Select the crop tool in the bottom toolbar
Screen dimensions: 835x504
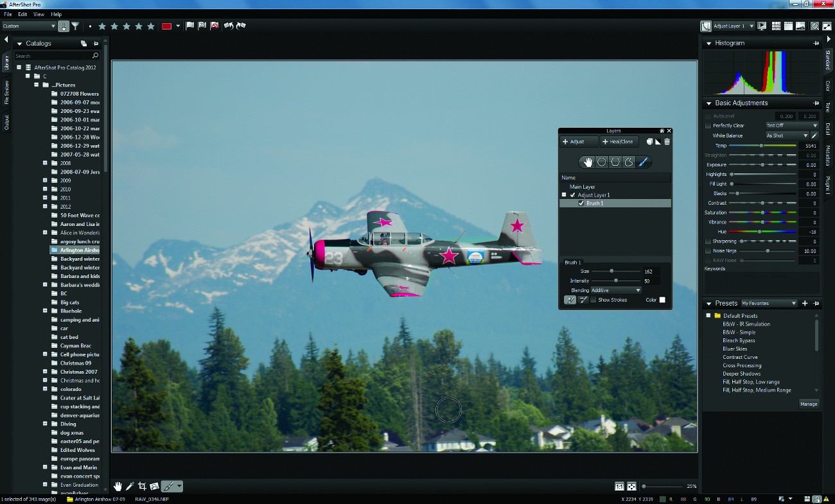coord(142,487)
